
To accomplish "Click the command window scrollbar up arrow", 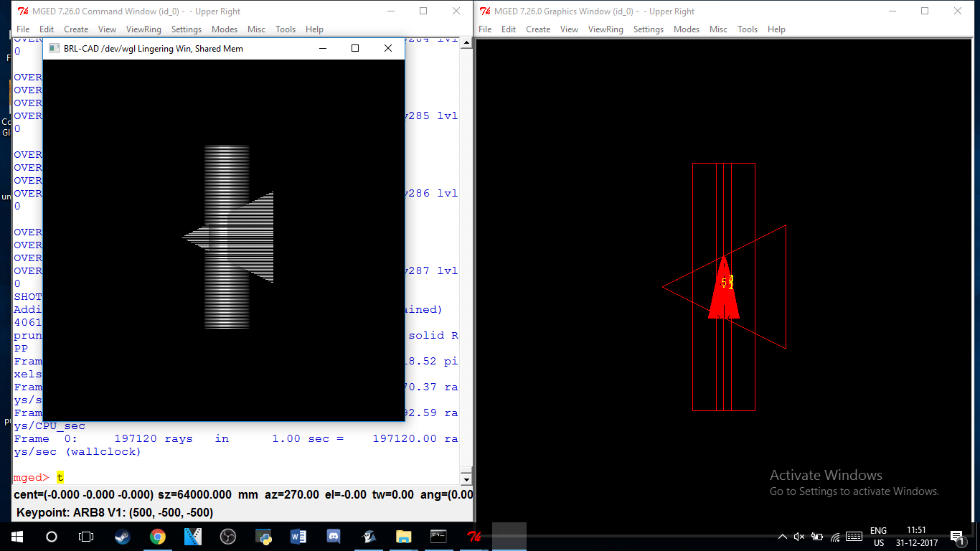I will (x=466, y=43).
